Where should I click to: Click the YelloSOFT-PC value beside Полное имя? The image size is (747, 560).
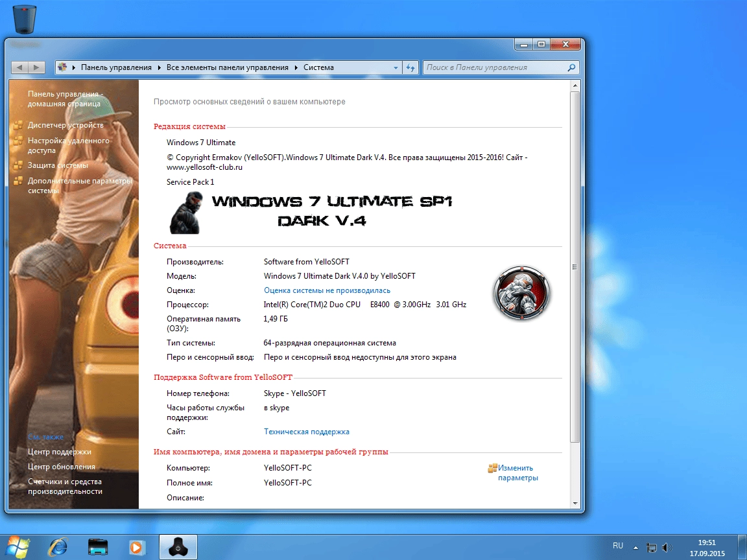pos(288,483)
